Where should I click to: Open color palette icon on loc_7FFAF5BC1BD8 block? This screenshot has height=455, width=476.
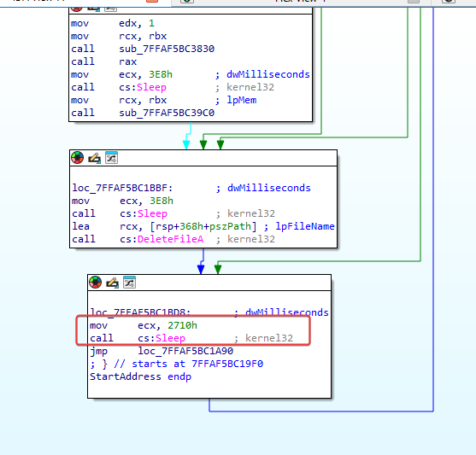coord(96,283)
